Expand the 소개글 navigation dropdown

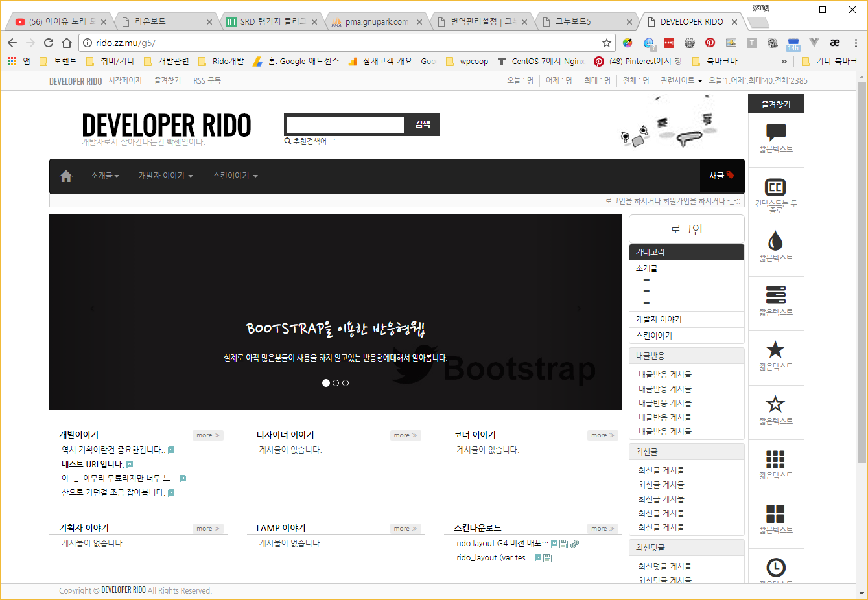point(104,176)
